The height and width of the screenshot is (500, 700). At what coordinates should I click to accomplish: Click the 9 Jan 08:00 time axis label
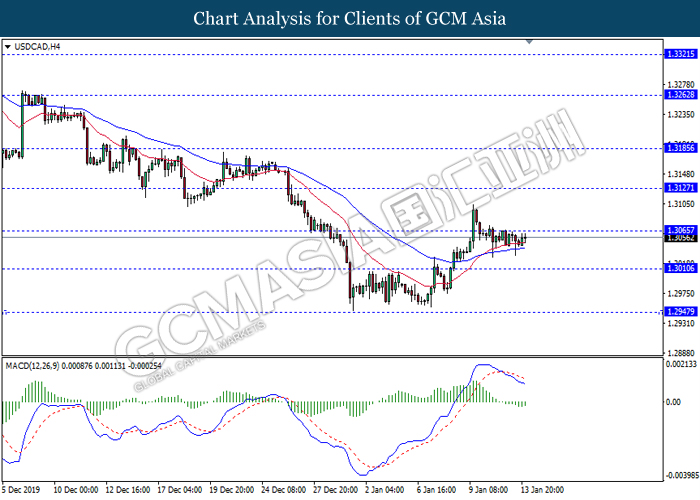coord(488,490)
